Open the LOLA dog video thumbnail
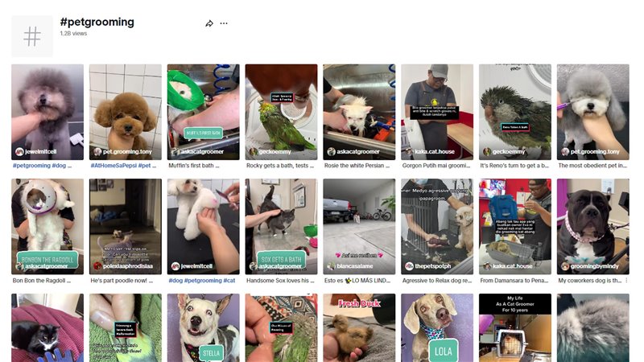 (437, 327)
